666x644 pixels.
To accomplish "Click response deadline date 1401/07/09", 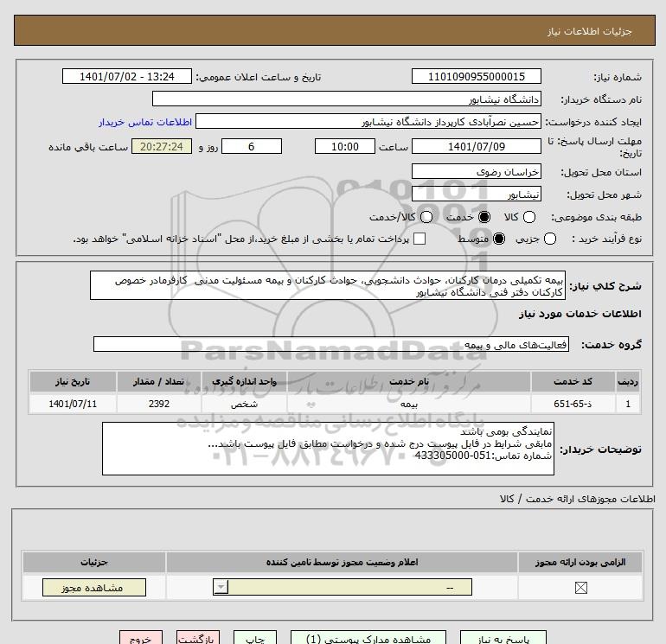I will click(476, 146).
